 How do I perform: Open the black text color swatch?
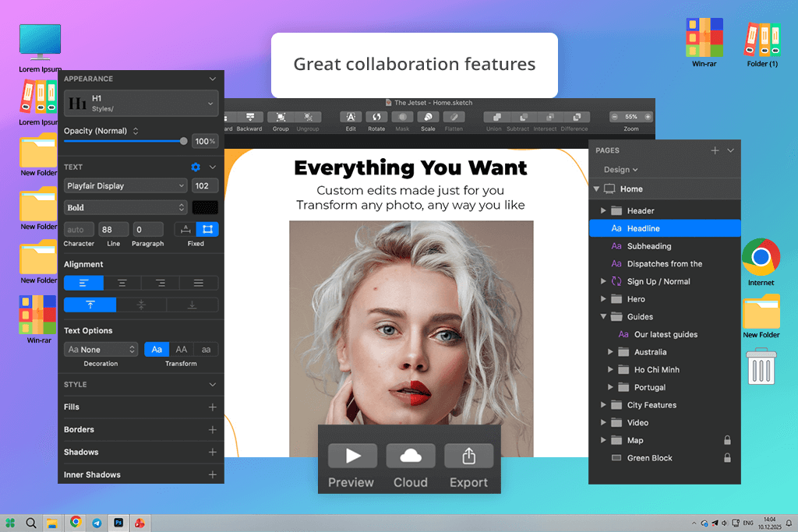[205, 207]
